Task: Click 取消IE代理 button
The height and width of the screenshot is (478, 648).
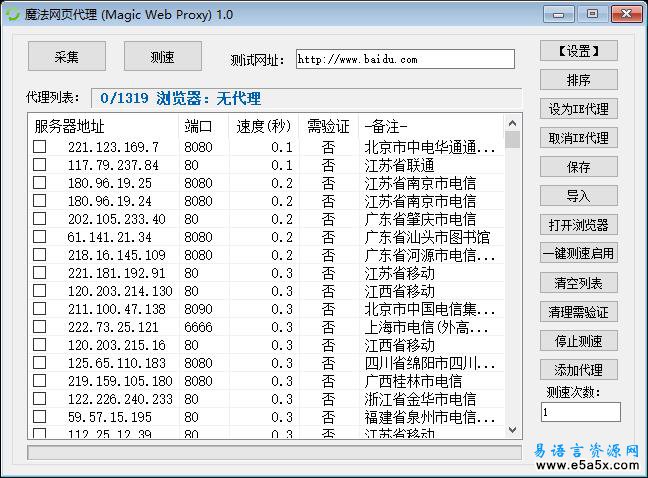Action: pos(579,138)
